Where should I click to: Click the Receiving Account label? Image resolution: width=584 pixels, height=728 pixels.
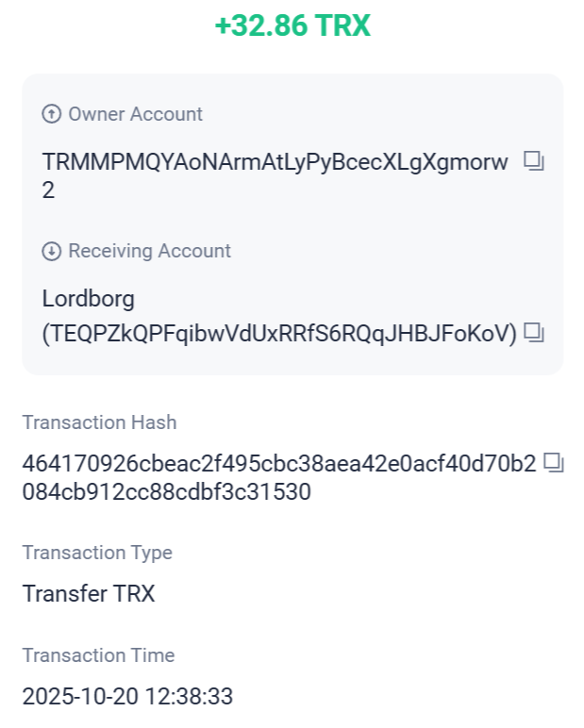[x=149, y=251]
